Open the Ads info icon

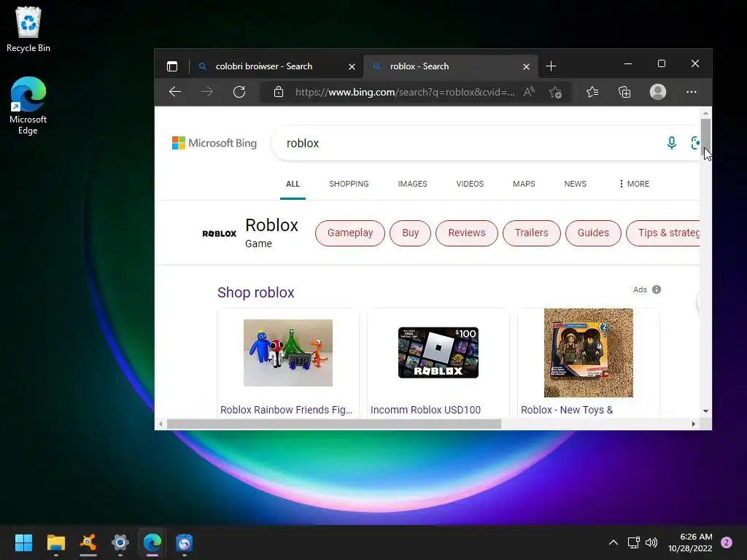tap(657, 289)
